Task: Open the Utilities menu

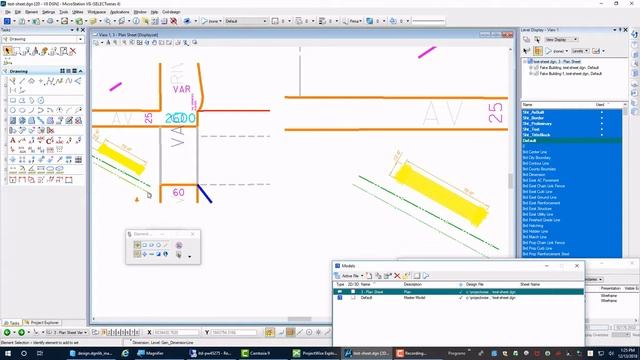Action: coord(78,12)
